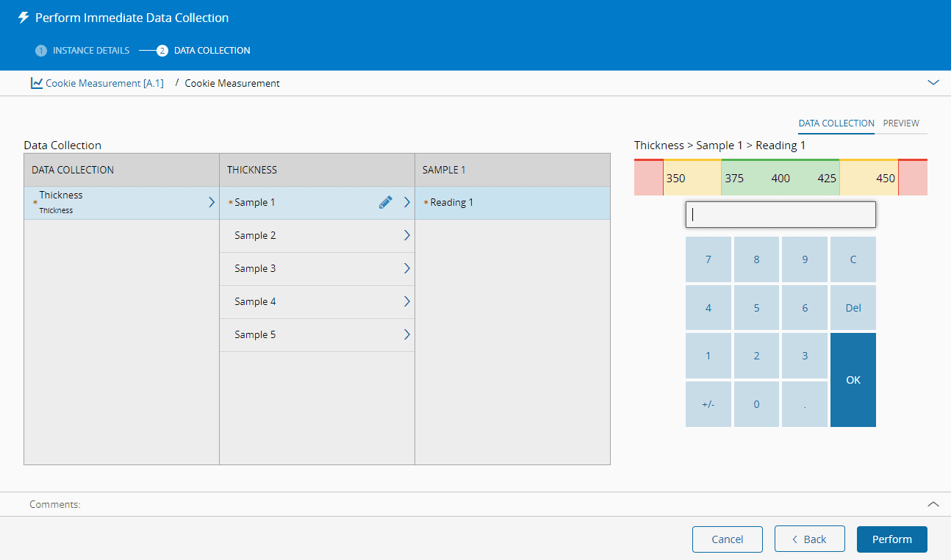Go back using the Back button
Viewport: 951px width, 560px height.
pos(808,539)
